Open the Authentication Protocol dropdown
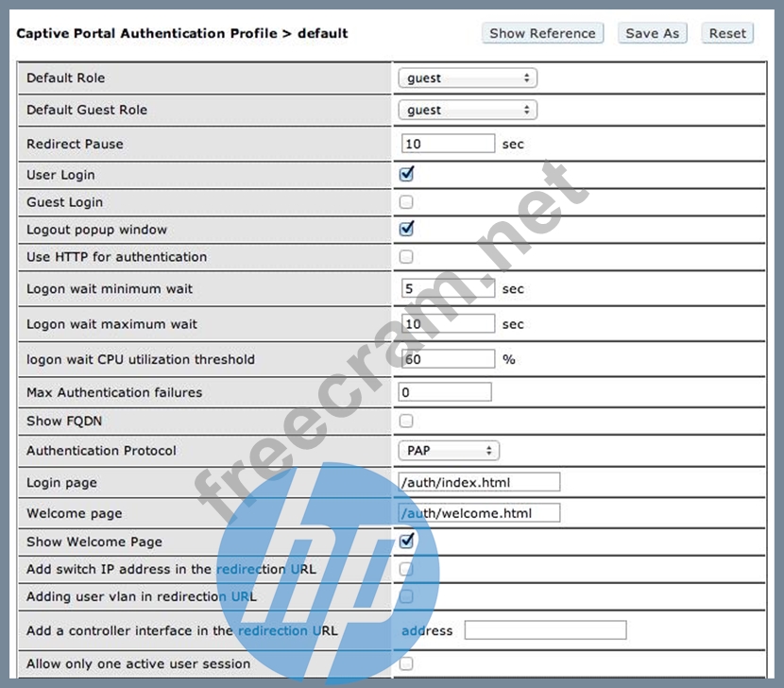 (449, 451)
